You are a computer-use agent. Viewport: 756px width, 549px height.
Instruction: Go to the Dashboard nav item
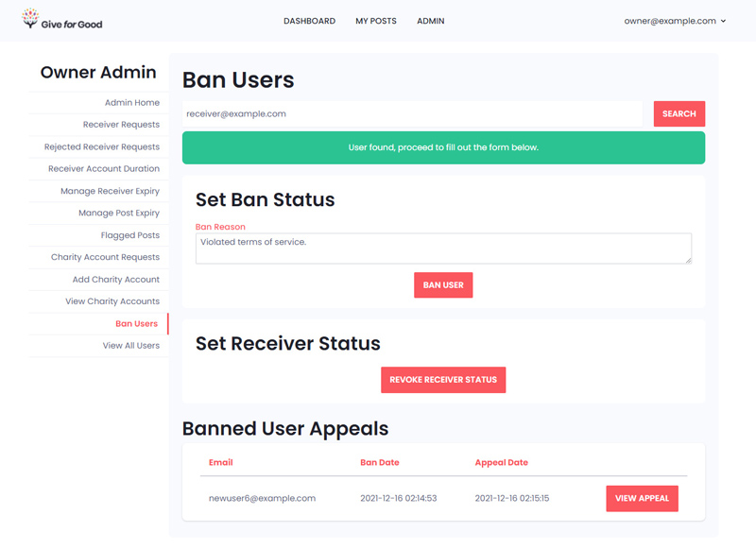coord(310,21)
